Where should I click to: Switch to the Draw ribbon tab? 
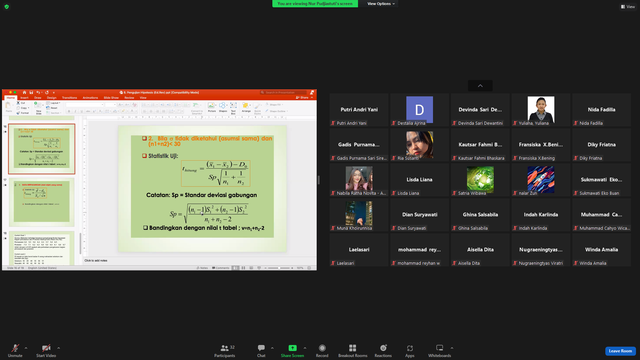pos(38,98)
